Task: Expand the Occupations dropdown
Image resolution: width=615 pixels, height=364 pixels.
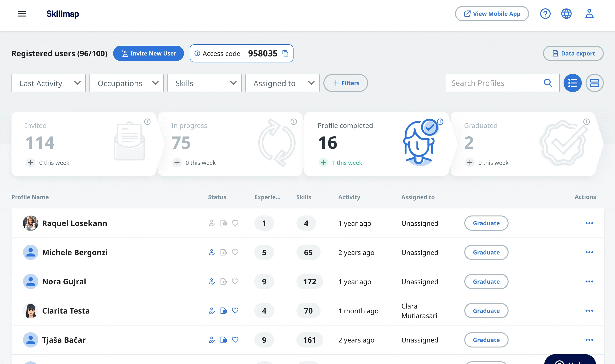Action: point(127,83)
